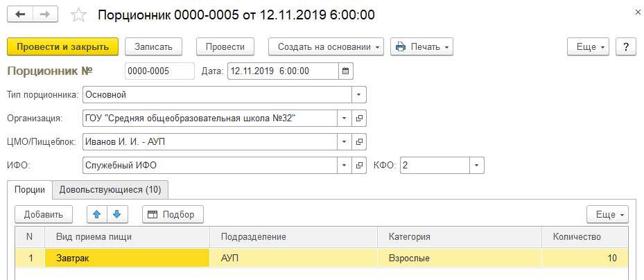Select the Порции tab
The height and width of the screenshot is (280, 644).
click(30, 189)
